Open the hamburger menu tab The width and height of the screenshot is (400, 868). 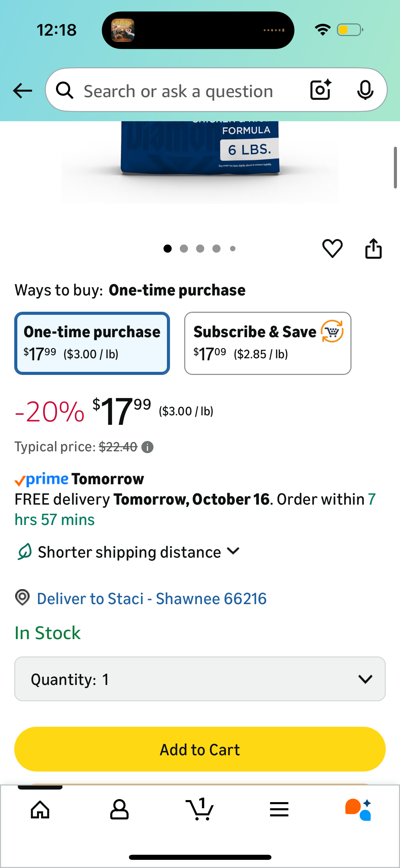279,810
